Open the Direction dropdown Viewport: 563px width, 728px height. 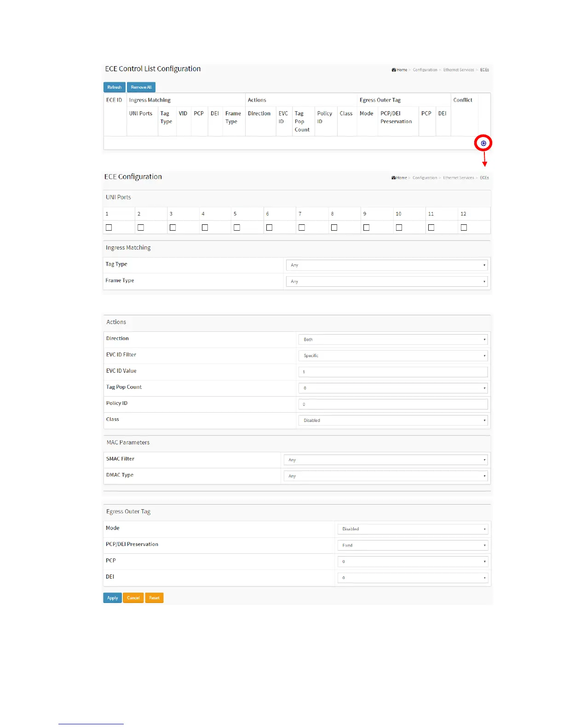click(393, 340)
